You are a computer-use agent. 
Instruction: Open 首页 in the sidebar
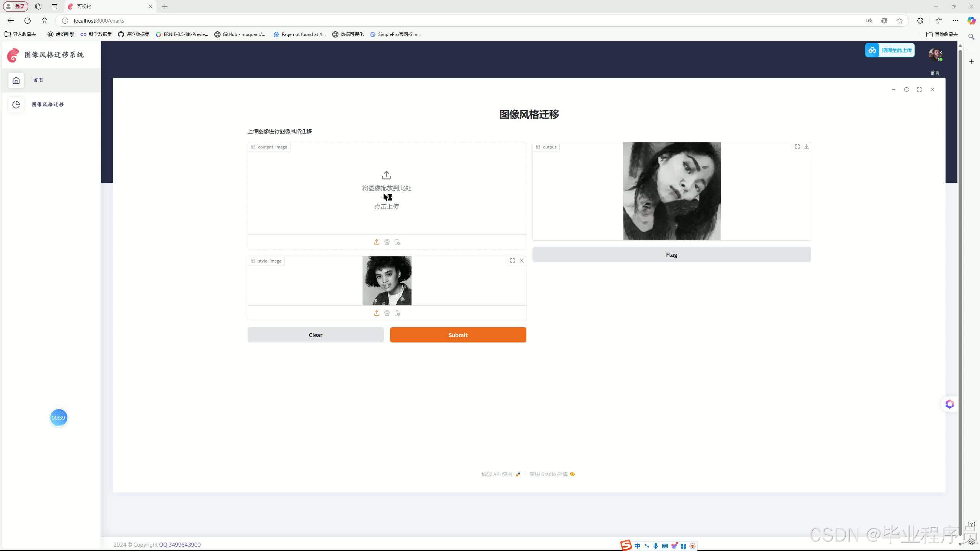pyautogui.click(x=38, y=80)
